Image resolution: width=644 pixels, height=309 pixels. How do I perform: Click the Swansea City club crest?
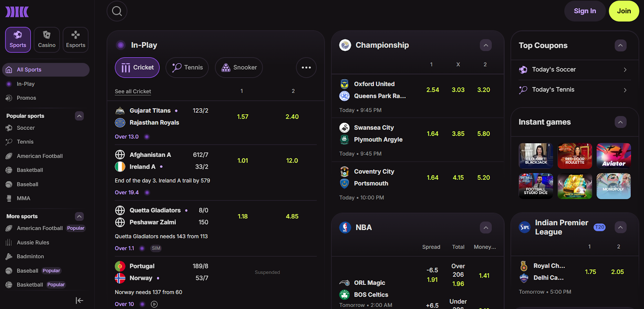(345, 128)
